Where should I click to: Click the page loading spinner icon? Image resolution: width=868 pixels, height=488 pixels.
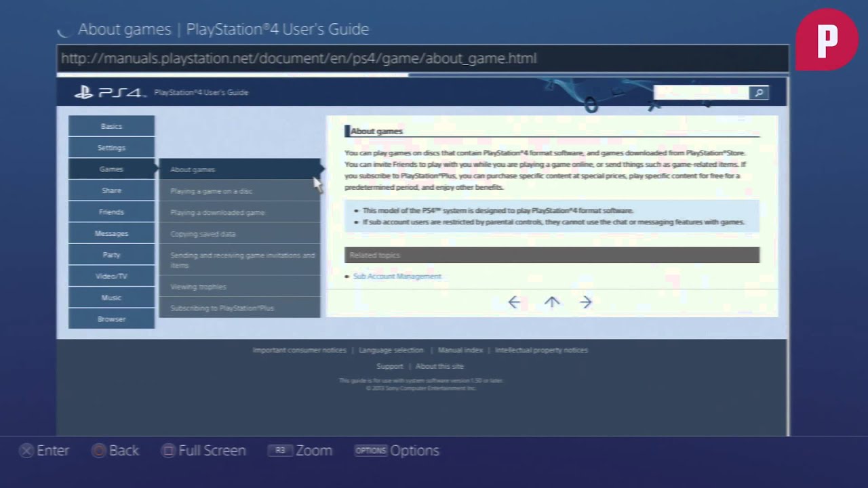[64, 30]
